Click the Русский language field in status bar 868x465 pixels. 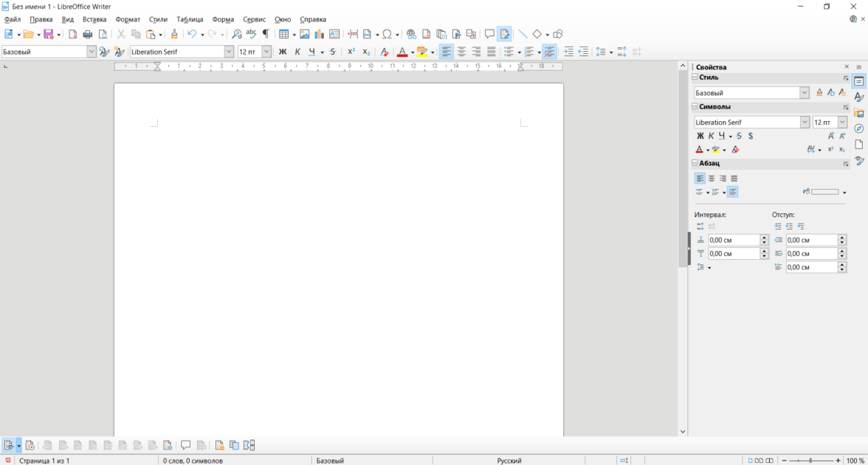click(509, 461)
